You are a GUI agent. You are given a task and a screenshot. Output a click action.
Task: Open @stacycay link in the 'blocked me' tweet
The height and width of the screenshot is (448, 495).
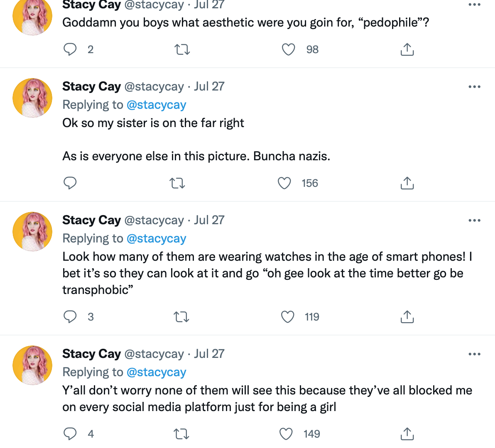pos(156,372)
